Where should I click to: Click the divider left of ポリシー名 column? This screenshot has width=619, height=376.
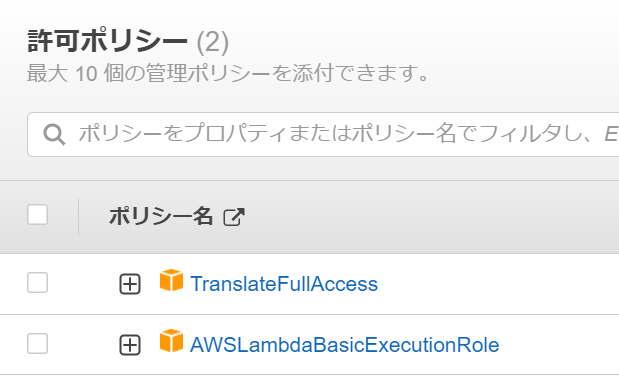click(x=79, y=217)
